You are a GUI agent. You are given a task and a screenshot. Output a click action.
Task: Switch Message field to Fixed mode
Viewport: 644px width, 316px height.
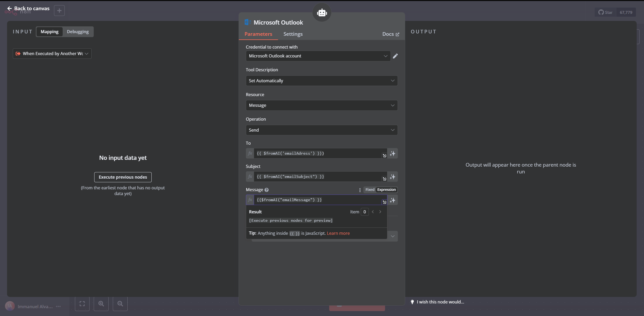(x=370, y=190)
